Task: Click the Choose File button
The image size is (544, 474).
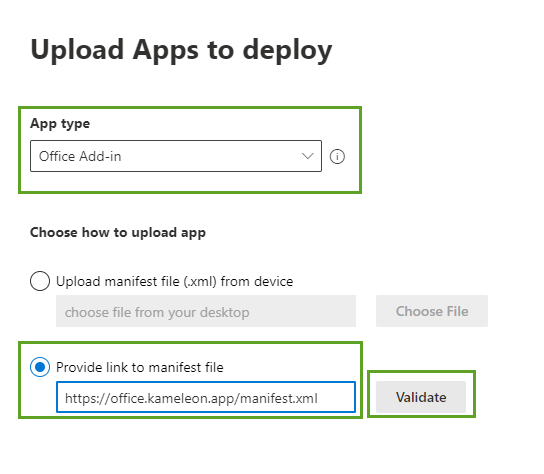Action: point(432,311)
